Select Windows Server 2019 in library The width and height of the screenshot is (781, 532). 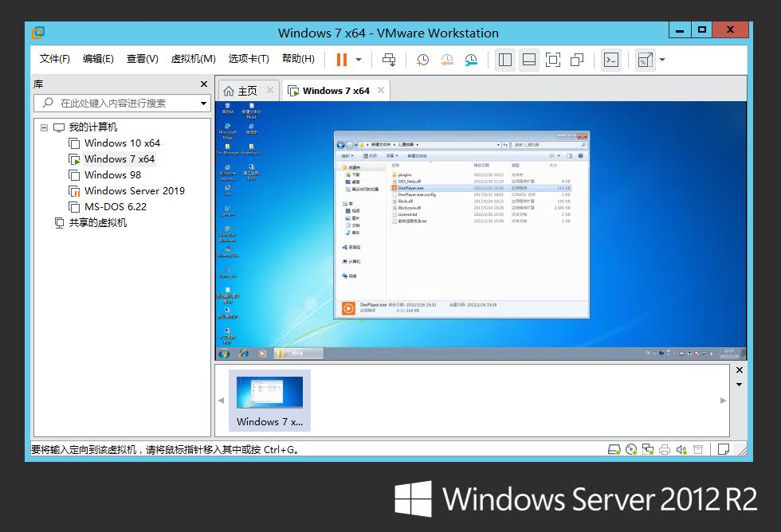tap(134, 191)
